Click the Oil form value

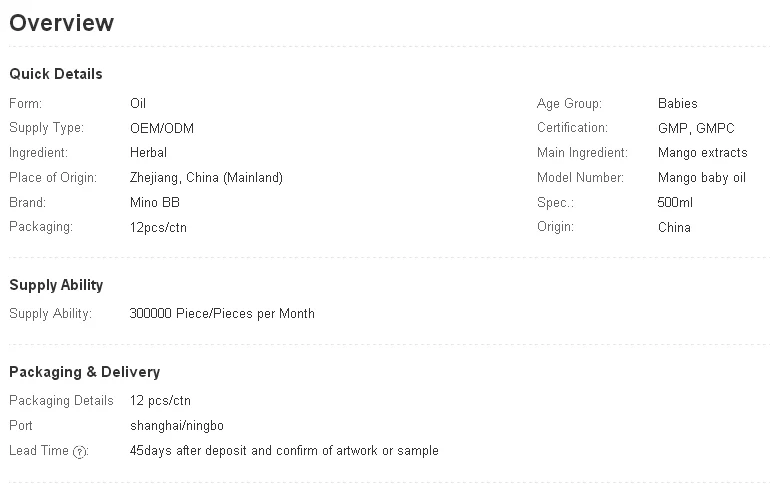tap(138, 103)
